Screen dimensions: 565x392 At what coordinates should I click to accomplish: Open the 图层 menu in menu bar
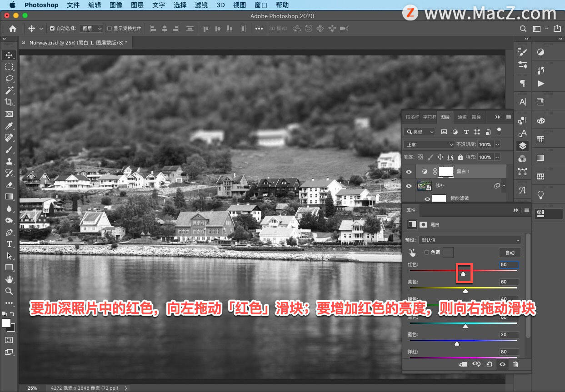[138, 5]
